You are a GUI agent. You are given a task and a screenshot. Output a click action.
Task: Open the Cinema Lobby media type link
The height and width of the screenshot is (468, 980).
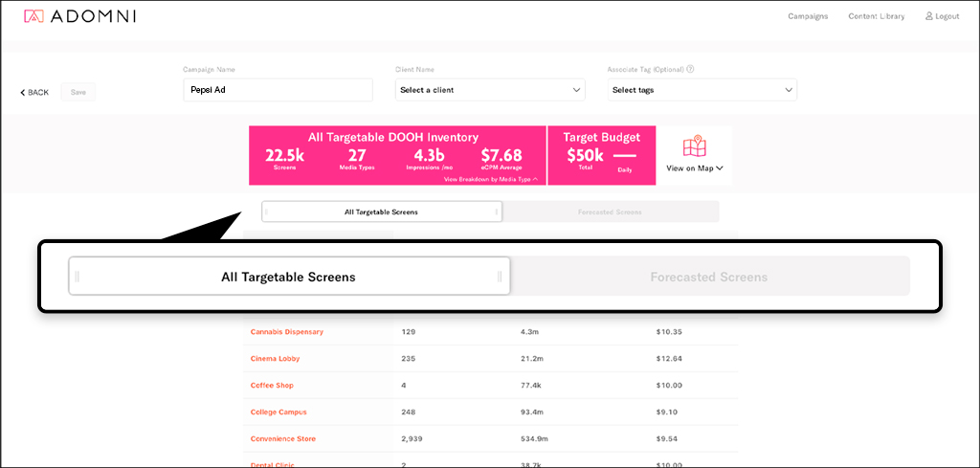click(x=275, y=359)
